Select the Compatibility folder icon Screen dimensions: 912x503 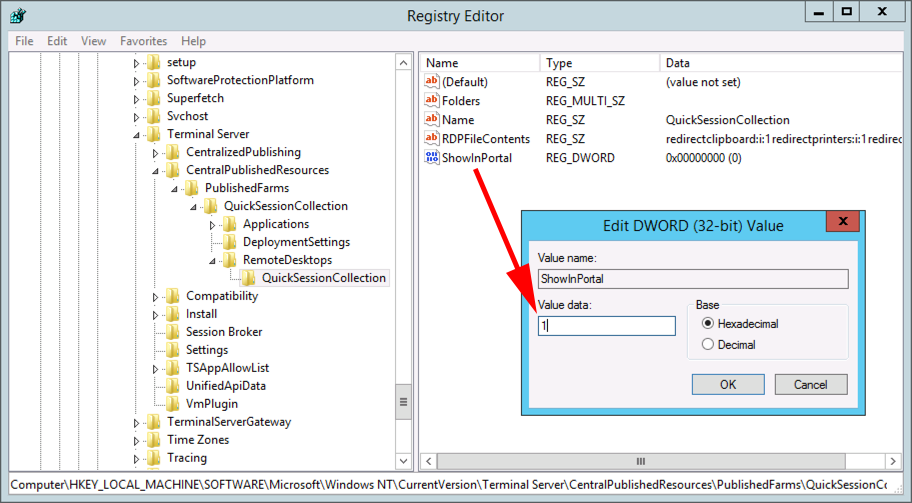click(173, 297)
